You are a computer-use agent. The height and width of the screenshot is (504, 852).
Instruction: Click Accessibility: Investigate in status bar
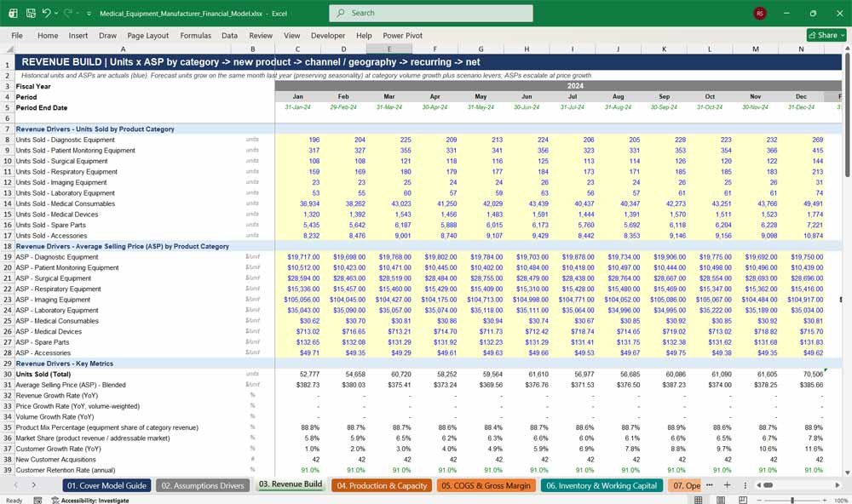pos(90,501)
